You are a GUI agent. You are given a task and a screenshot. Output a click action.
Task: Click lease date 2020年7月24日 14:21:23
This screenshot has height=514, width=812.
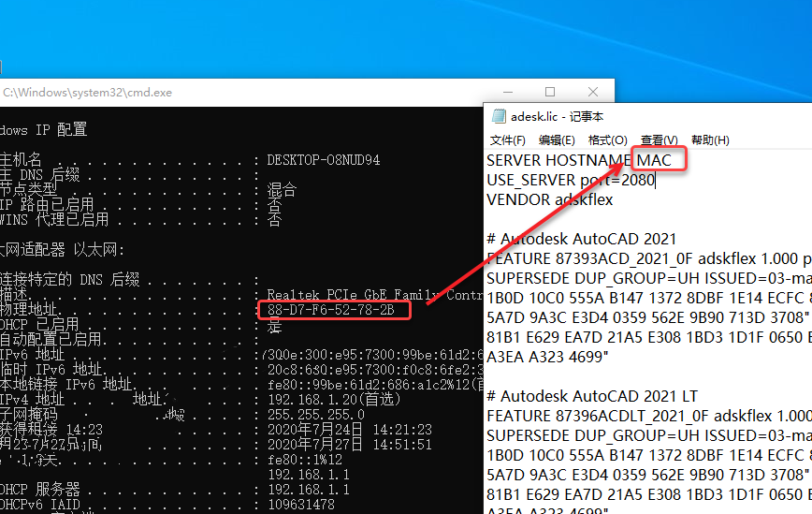click(350, 430)
